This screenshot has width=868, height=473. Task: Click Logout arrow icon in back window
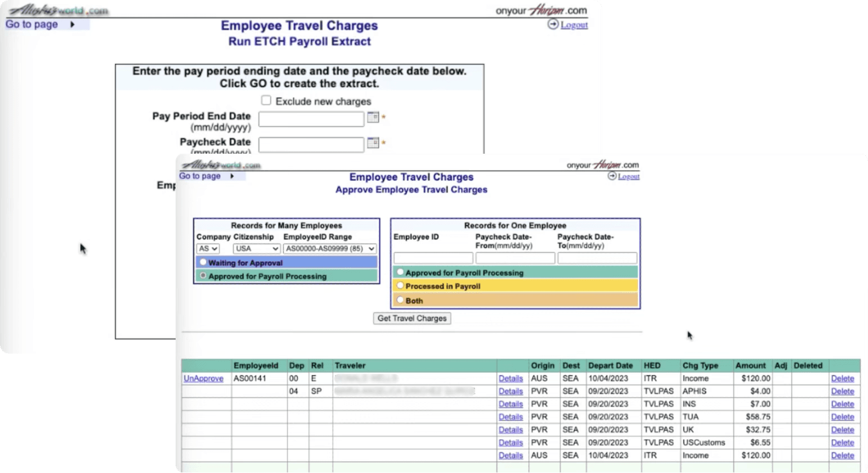(x=553, y=24)
